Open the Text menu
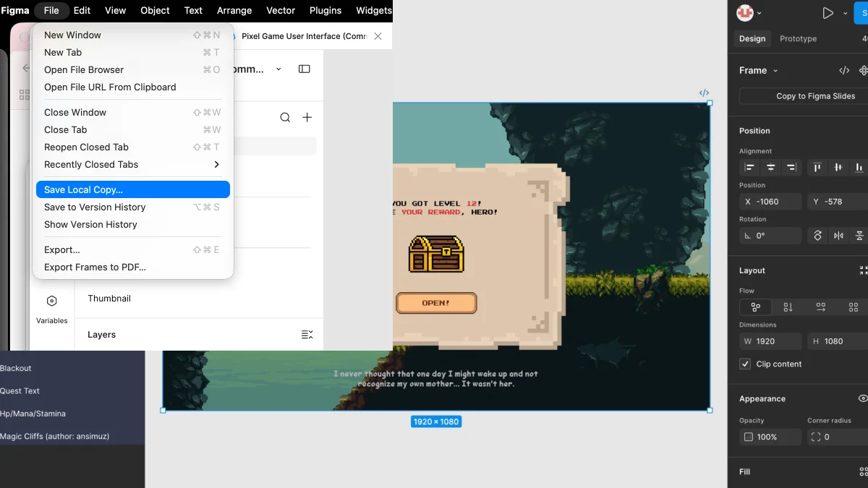Image resolution: width=868 pixels, height=488 pixels. (193, 10)
